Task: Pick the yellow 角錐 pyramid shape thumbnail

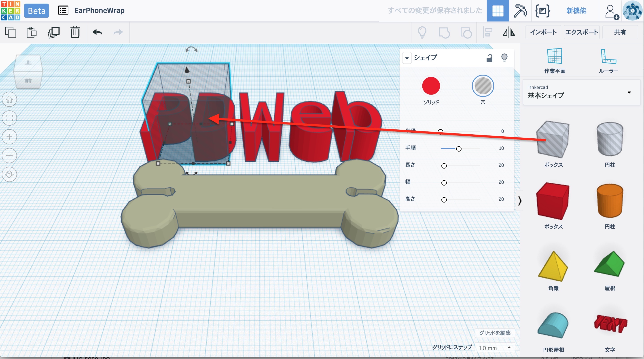Action: tap(553, 267)
